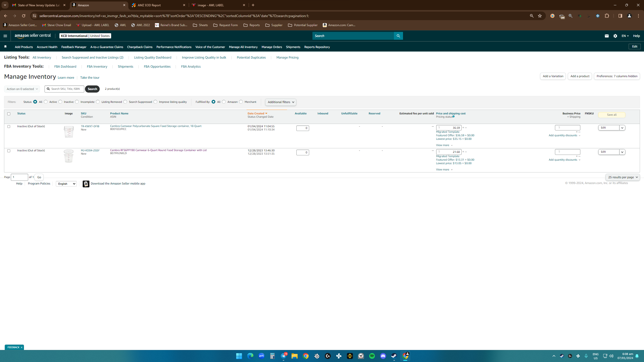
Task: Open the Account Health menu item
Action: pyautogui.click(x=47, y=47)
